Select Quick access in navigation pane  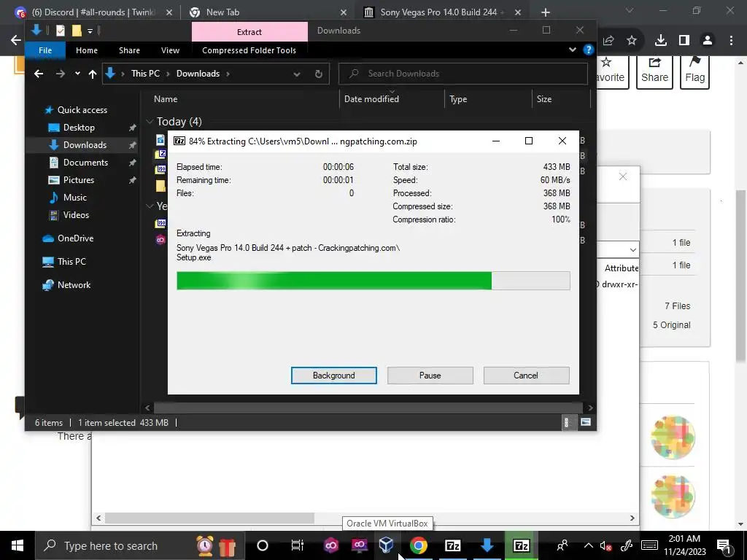click(x=82, y=110)
